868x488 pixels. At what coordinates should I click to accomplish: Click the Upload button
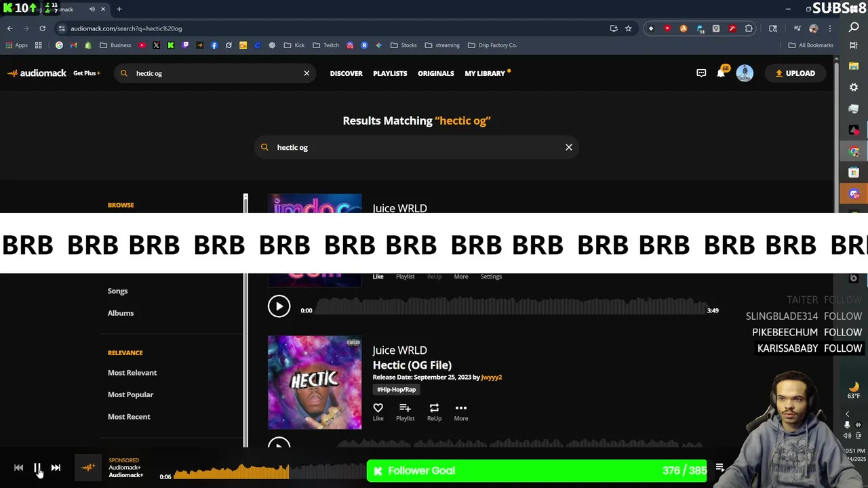click(x=795, y=73)
